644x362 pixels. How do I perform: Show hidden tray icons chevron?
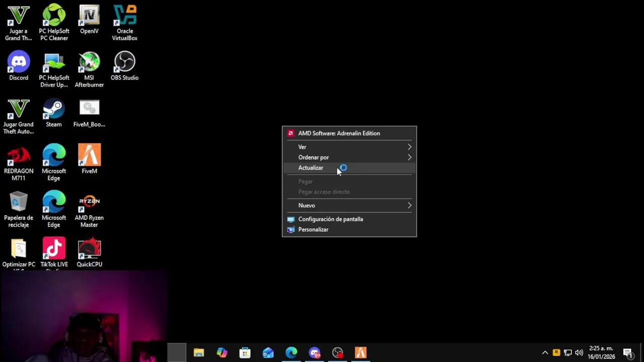(545, 352)
